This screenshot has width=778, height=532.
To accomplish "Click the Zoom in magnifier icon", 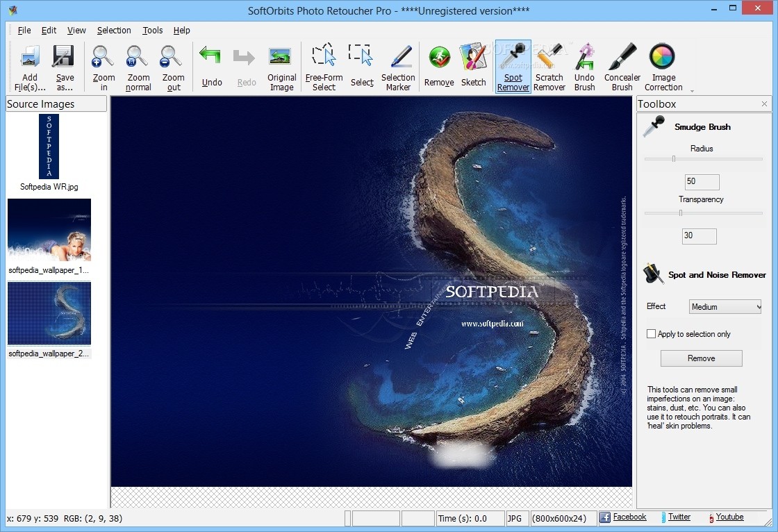I will tap(103, 57).
